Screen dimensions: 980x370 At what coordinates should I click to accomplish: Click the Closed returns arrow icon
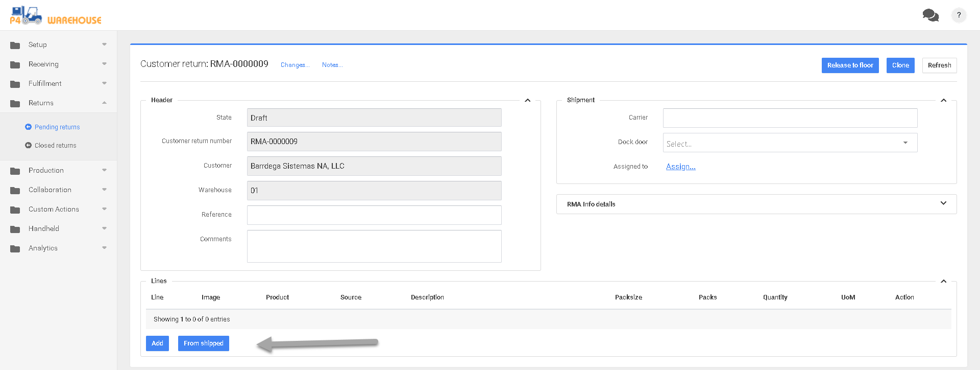click(28, 146)
